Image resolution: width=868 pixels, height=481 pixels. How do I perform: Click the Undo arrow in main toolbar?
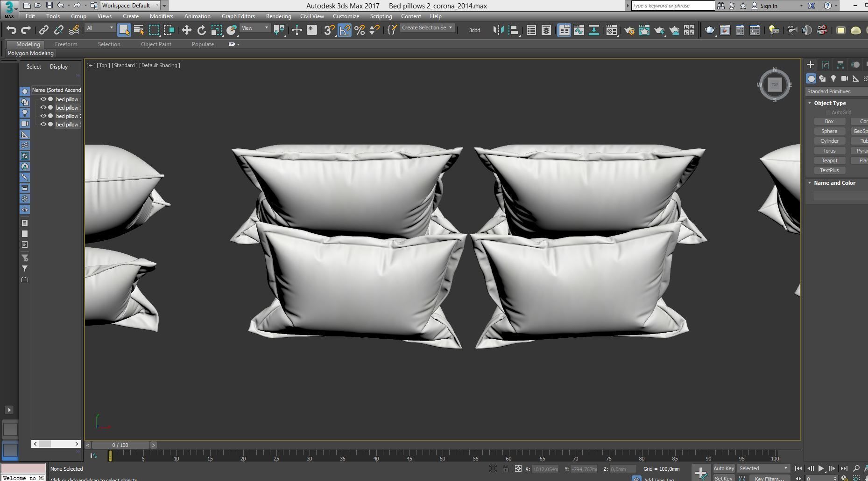pyautogui.click(x=11, y=30)
